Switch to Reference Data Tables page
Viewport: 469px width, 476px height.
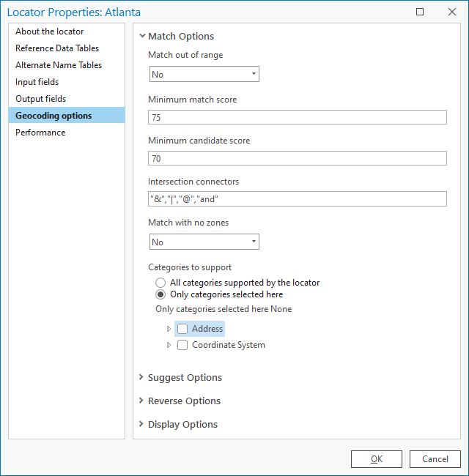[x=57, y=48]
